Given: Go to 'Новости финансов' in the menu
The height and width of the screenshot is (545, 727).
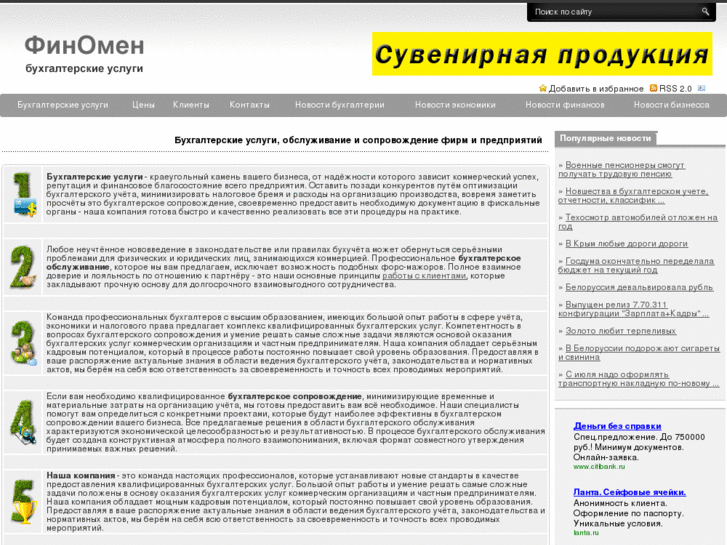Looking at the screenshot, I should tap(565, 105).
